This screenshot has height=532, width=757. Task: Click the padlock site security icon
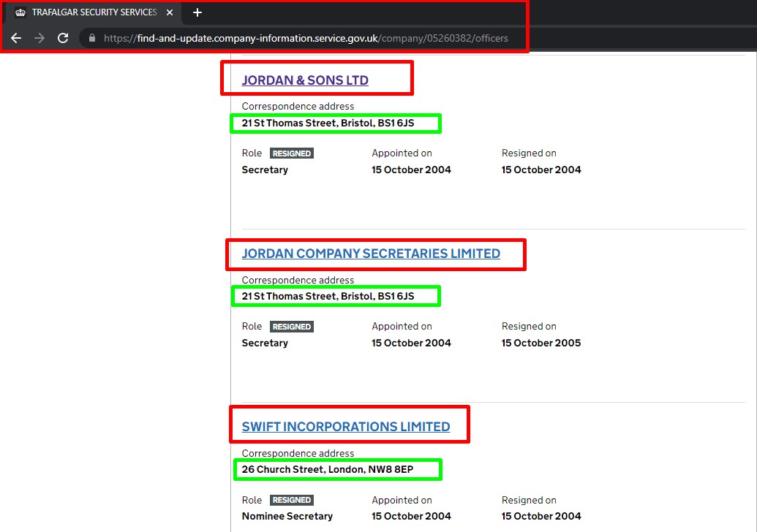click(92, 38)
